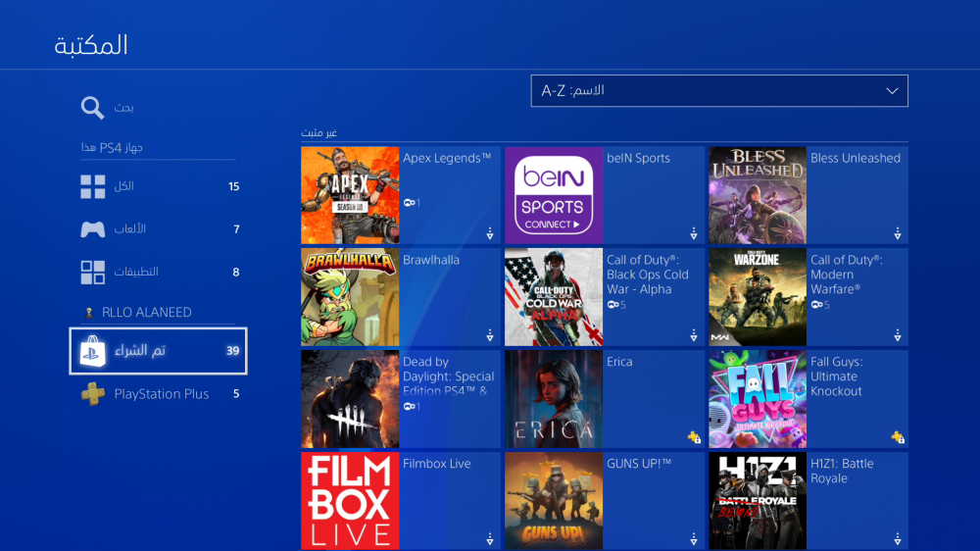Click the Bless Unleashed title text
The image size is (980, 551).
tap(856, 158)
